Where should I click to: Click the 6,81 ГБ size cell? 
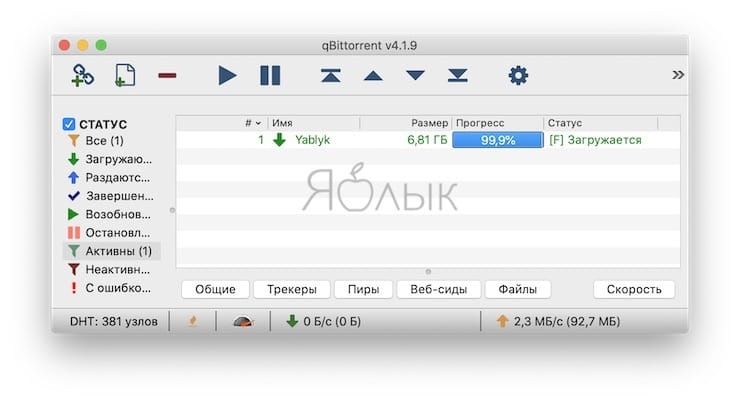pos(427,140)
